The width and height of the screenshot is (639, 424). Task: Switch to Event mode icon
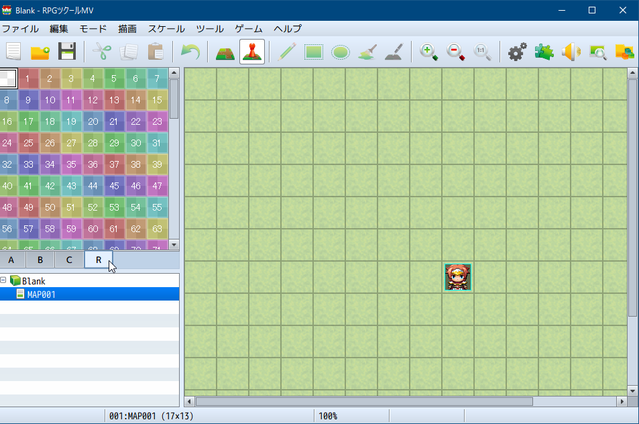(252, 52)
